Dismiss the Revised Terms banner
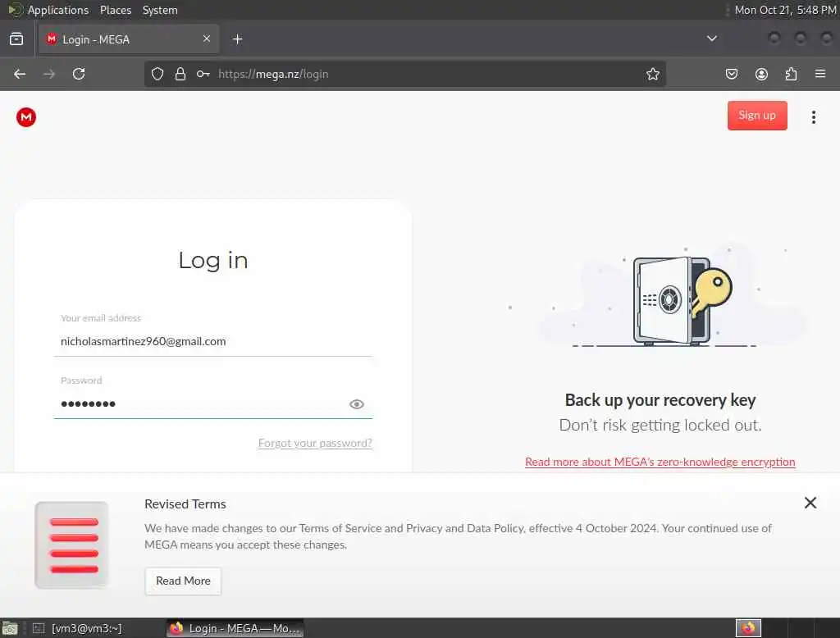Image resolution: width=840 pixels, height=638 pixels. point(810,503)
